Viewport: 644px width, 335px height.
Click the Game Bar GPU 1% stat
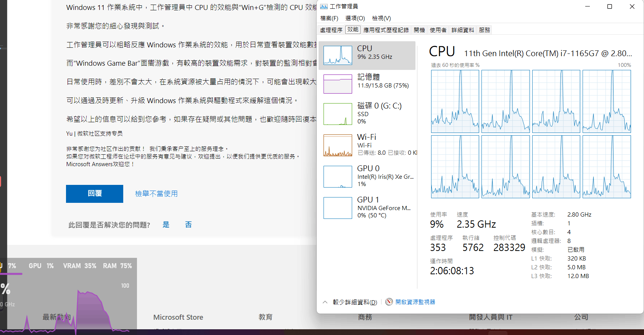point(41,266)
